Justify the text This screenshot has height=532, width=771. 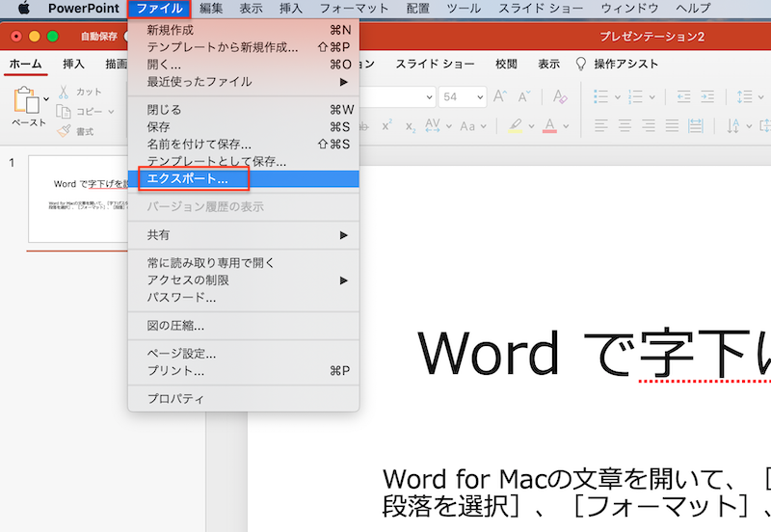(672, 126)
